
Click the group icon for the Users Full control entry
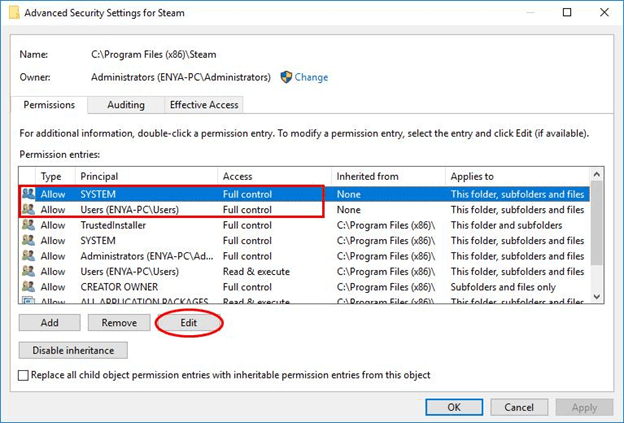point(28,209)
